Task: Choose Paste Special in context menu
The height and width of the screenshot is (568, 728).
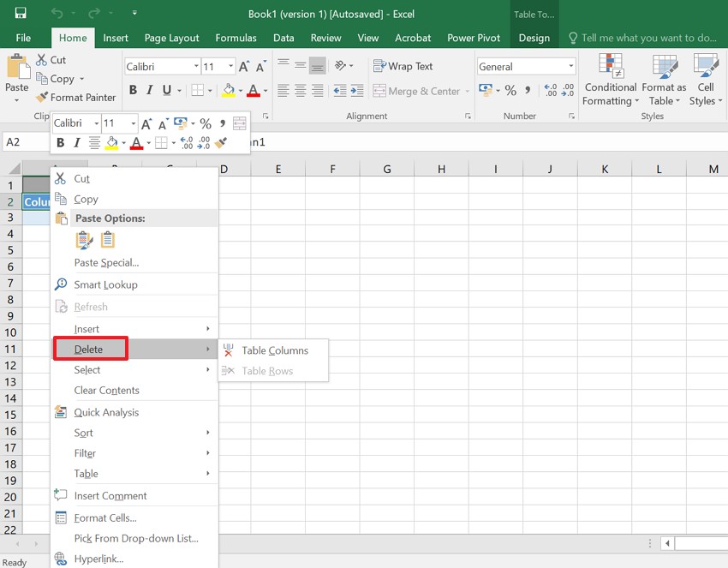Action: click(134, 262)
